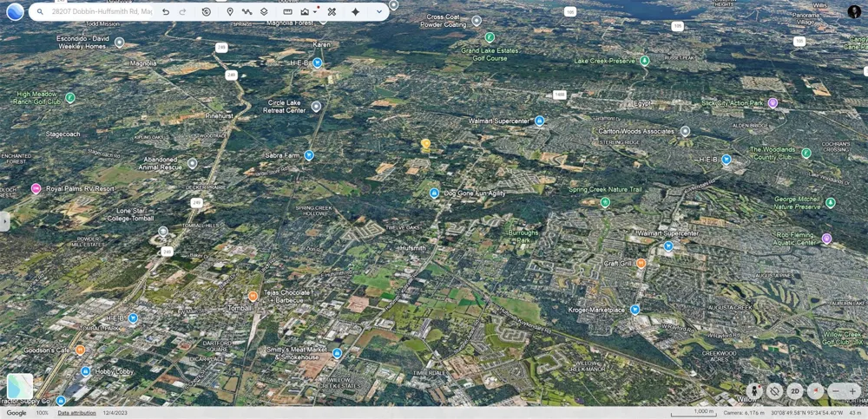Reset orientation with the compass
This screenshot has width=868, height=419.
pos(815,391)
